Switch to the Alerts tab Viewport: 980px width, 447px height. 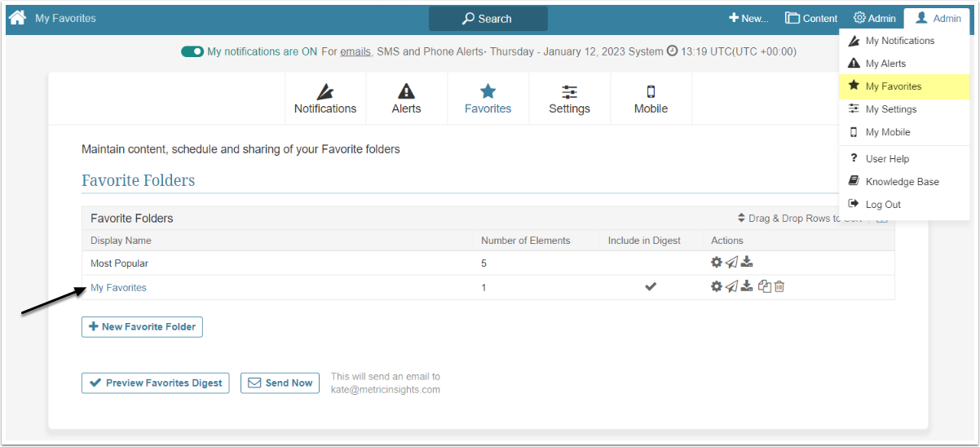tap(406, 99)
